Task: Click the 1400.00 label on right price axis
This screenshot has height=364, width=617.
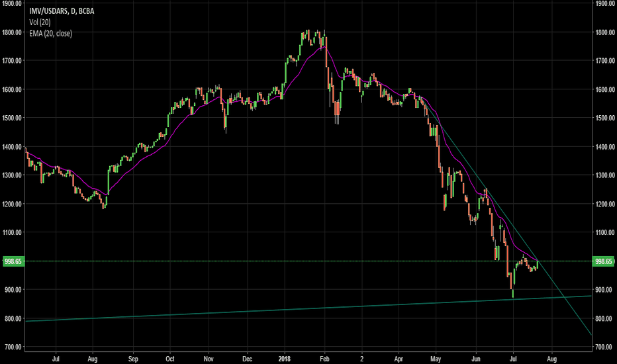Action: click(x=605, y=147)
